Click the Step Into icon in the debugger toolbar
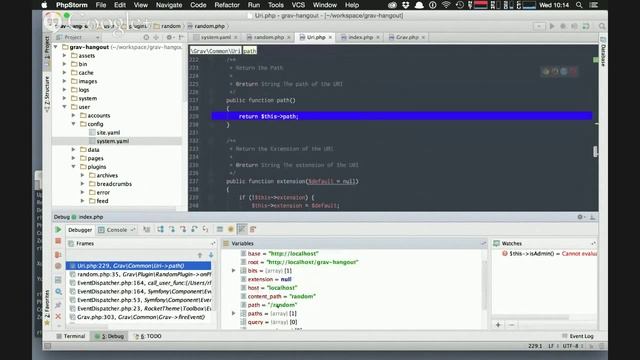Image resolution: width=640 pixels, height=360 pixels. pos(172,229)
